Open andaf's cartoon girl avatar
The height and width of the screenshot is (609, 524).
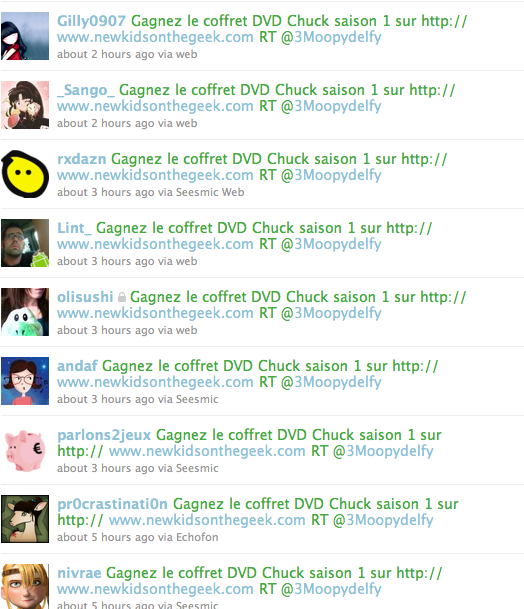25,381
